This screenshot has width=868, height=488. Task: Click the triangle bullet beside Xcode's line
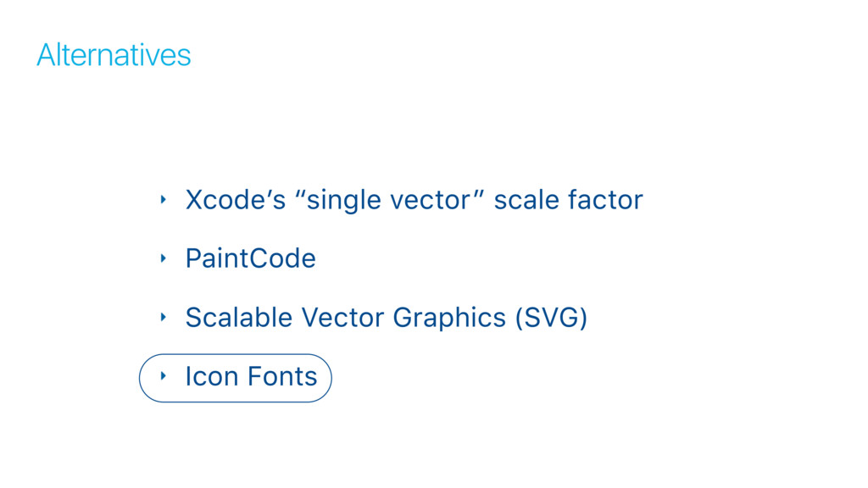point(164,200)
